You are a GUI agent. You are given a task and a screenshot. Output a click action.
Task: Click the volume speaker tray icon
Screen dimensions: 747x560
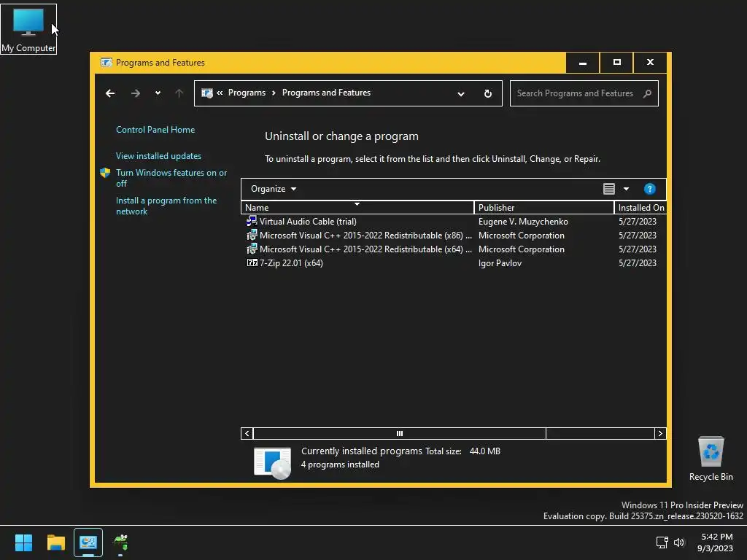tap(679, 542)
